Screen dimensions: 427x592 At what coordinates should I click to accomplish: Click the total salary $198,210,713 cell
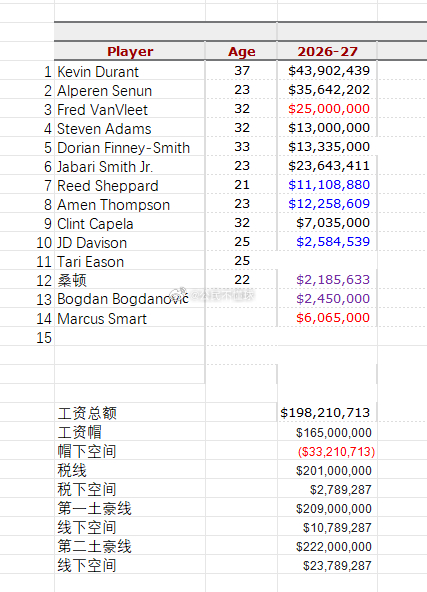click(x=327, y=413)
